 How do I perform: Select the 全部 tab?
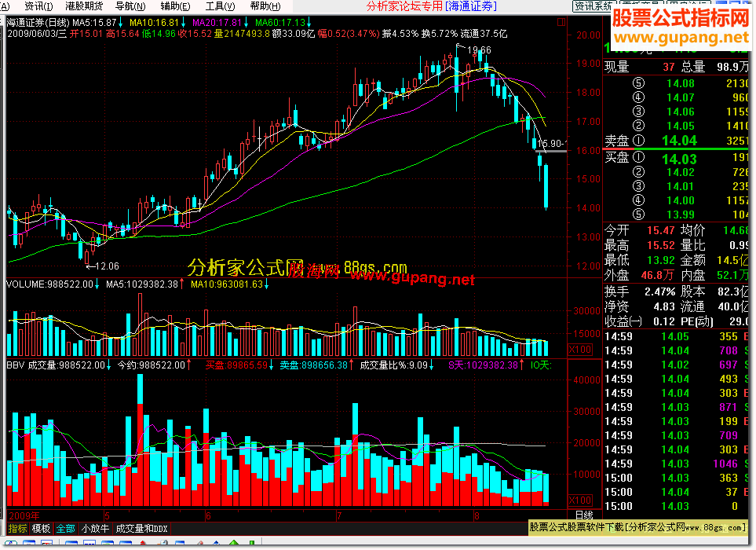click(65, 529)
